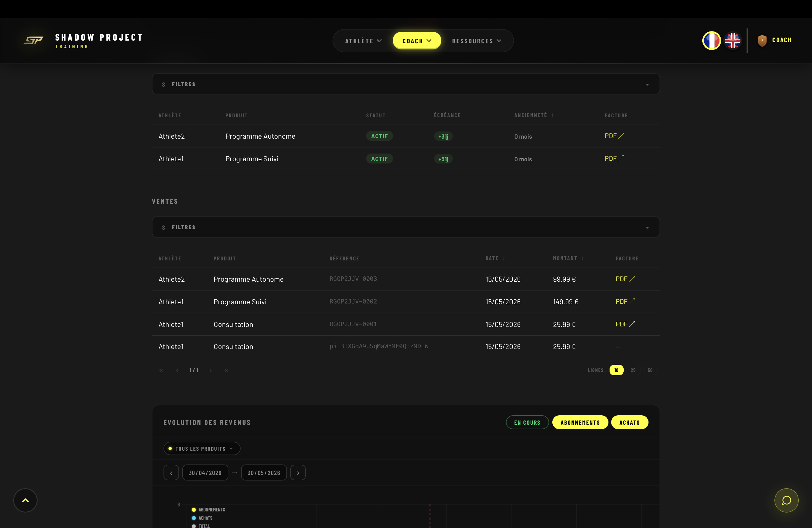This screenshot has width=812, height=528.
Task: Open the Athlète navigation menu
Action: (363, 41)
